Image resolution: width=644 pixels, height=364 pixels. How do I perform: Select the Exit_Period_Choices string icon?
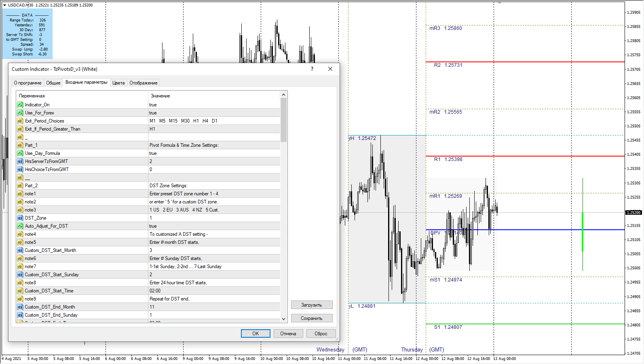click(20, 121)
